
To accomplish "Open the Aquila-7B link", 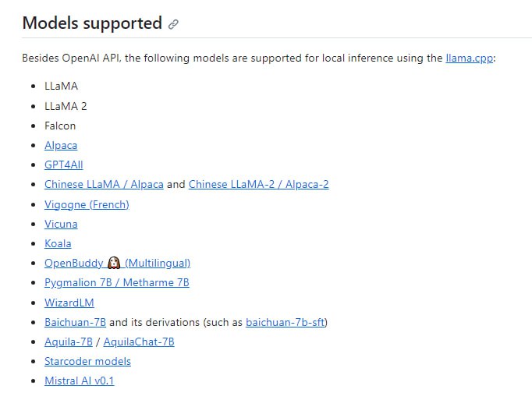I will point(68,342).
